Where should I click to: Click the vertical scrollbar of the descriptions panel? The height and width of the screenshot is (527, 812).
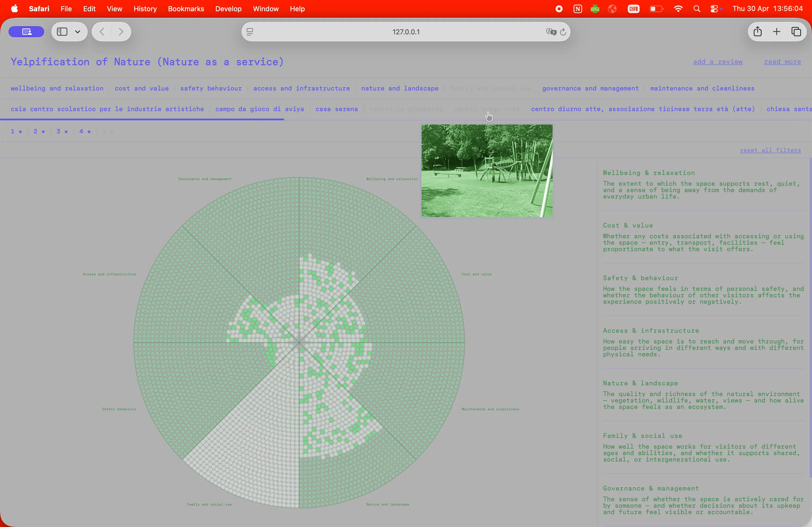tap(810, 318)
